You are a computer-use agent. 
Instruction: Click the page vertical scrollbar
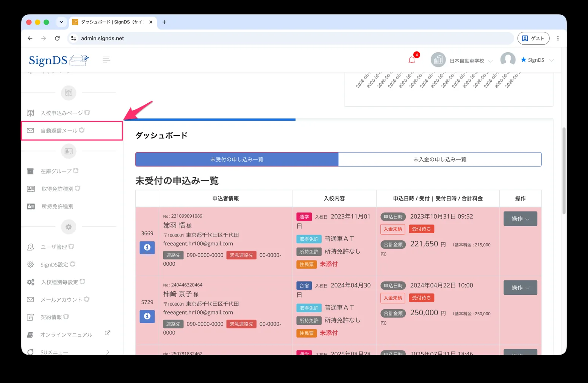[564, 170]
